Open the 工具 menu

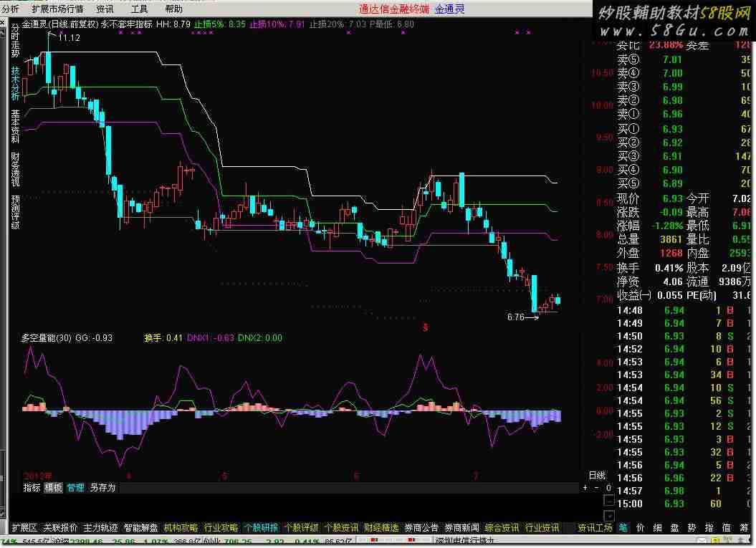click(x=139, y=9)
